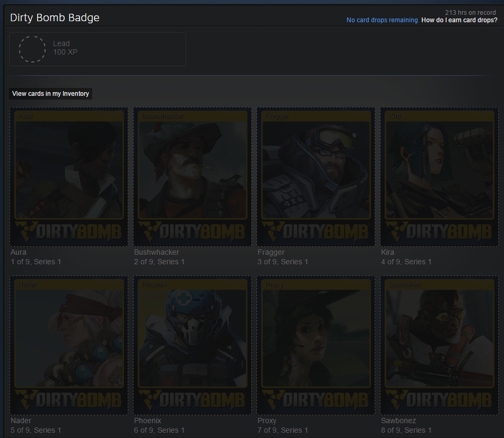Viewport: 504px width, 438px height.
Task: Click the Aura card name label
Action: 19,252
